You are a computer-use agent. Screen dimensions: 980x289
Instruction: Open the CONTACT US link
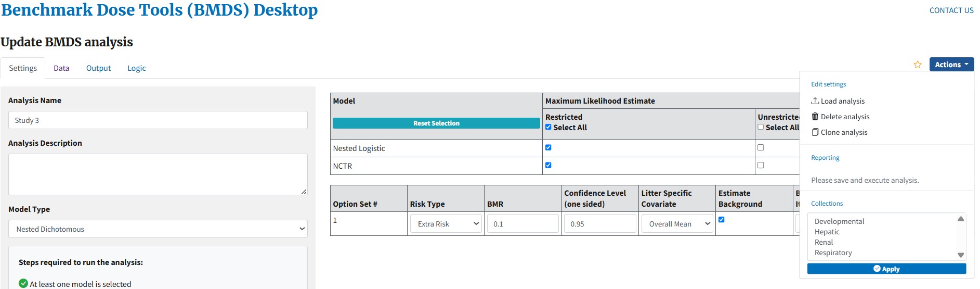tap(951, 10)
